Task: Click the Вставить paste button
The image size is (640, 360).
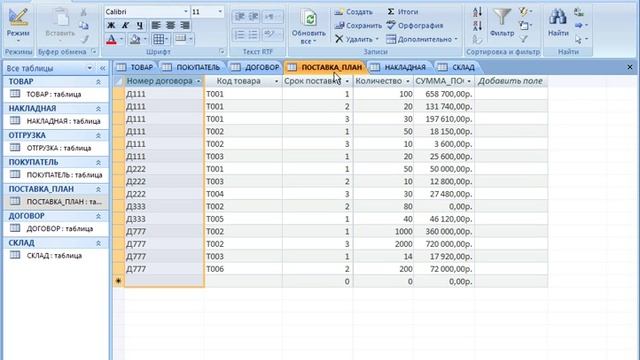Action: coord(60,24)
